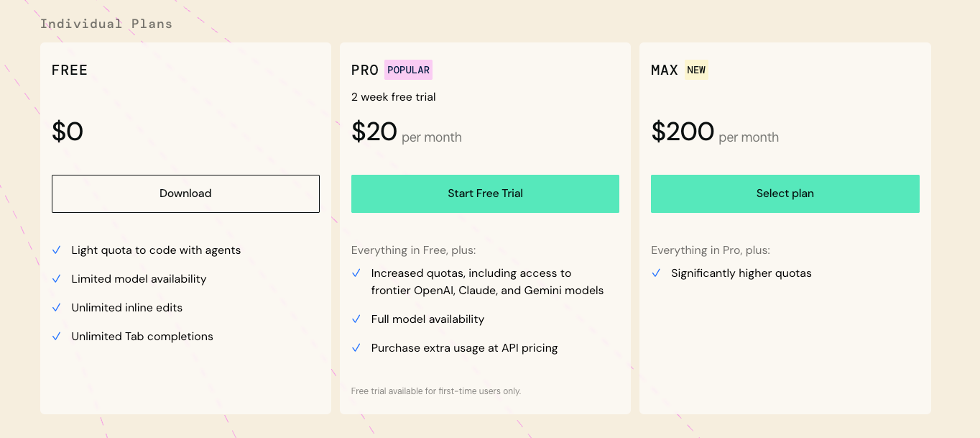Image resolution: width=980 pixels, height=438 pixels.
Task: Click the NEW badge on the Max plan
Action: tap(695, 70)
